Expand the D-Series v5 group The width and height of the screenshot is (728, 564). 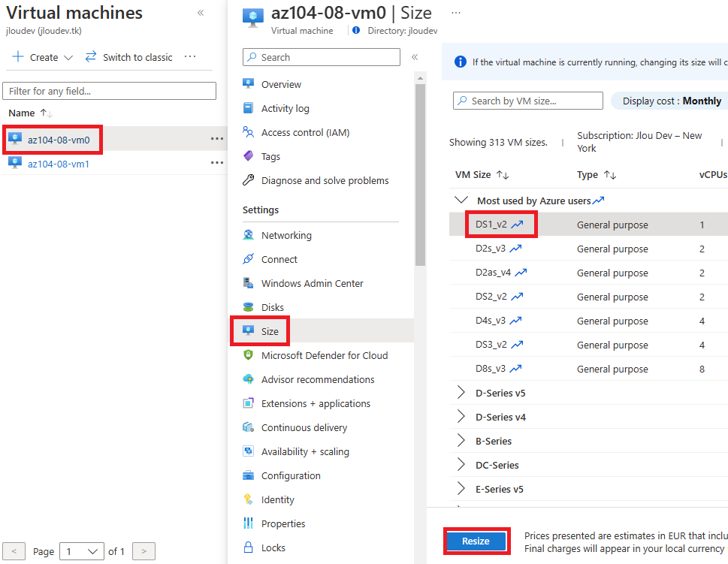pyautogui.click(x=461, y=393)
